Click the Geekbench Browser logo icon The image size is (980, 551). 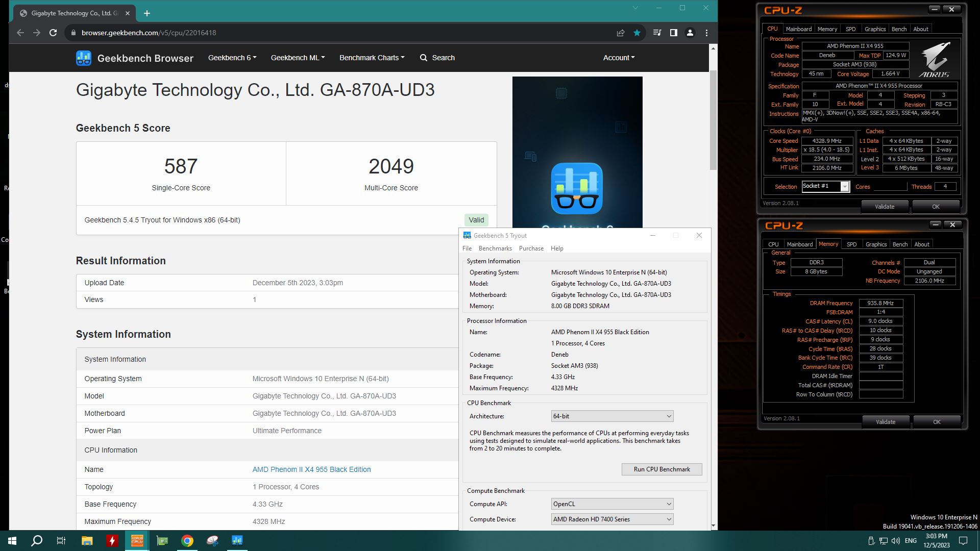(x=84, y=58)
